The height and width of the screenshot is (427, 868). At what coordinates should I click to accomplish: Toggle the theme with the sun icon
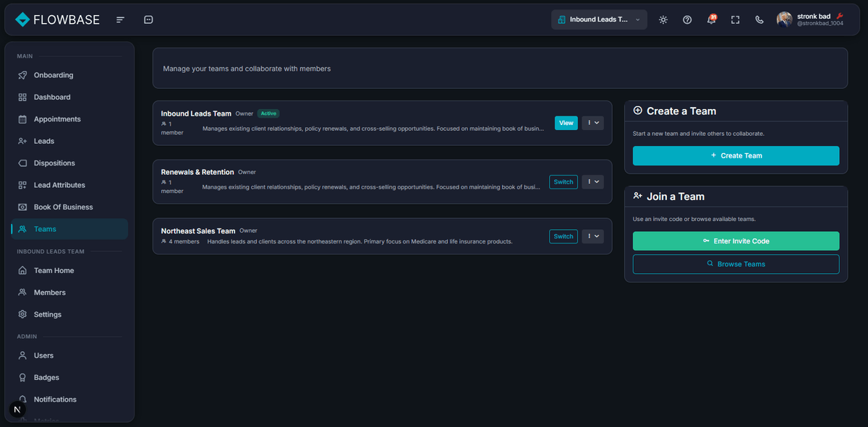coord(663,20)
